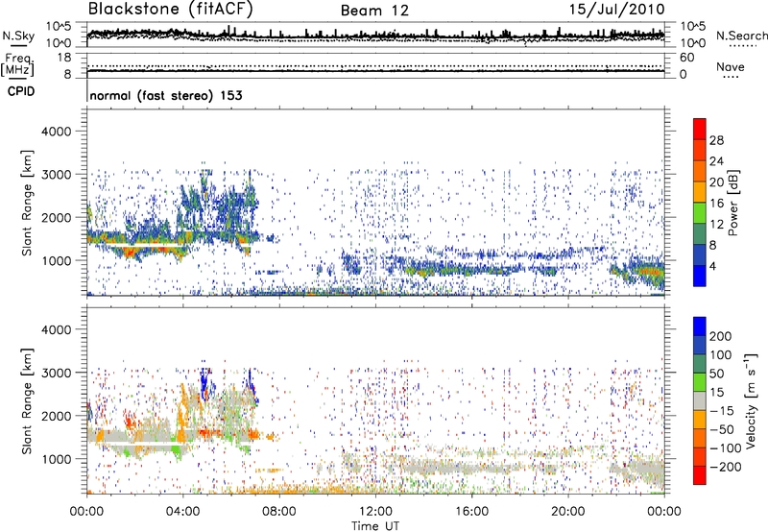Image resolution: width=768 pixels, height=532 pixels.
Task: Click the power panel Slant Range [km] label
Action: click(x=27, y=203)
